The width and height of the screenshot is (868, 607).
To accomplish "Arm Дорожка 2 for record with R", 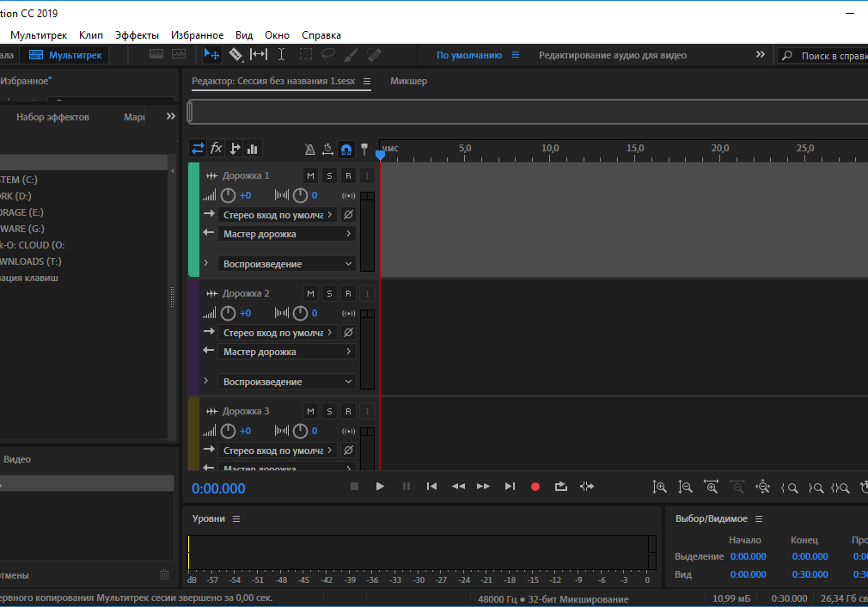I will click(348, 293).
